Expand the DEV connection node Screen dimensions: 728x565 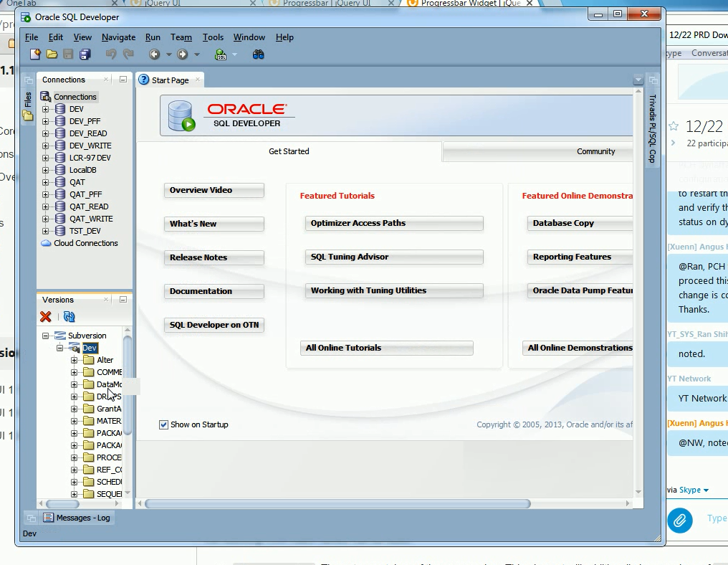pos(46,109)
